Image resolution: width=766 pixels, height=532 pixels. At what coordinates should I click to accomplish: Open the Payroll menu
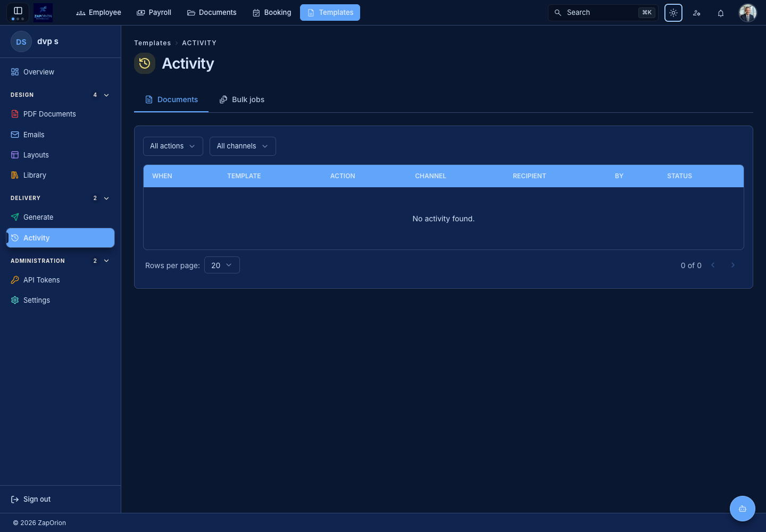pos(154,12)
